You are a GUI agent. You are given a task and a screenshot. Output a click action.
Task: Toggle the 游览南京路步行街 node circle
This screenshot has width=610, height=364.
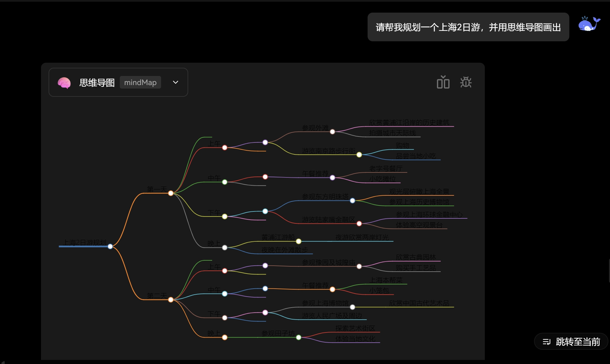tap(359, 154)
